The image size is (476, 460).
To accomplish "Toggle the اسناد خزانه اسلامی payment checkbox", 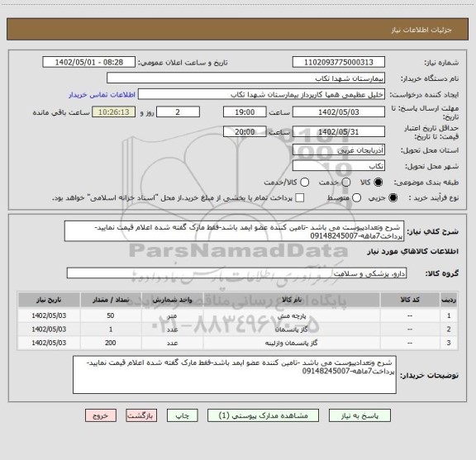I will point(300,198).
